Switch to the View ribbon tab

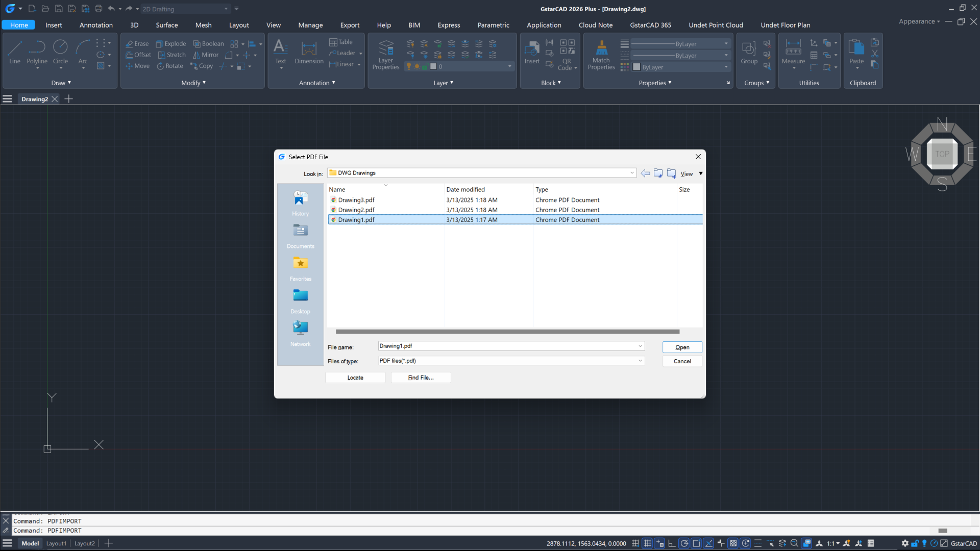[x=274, y=25]
